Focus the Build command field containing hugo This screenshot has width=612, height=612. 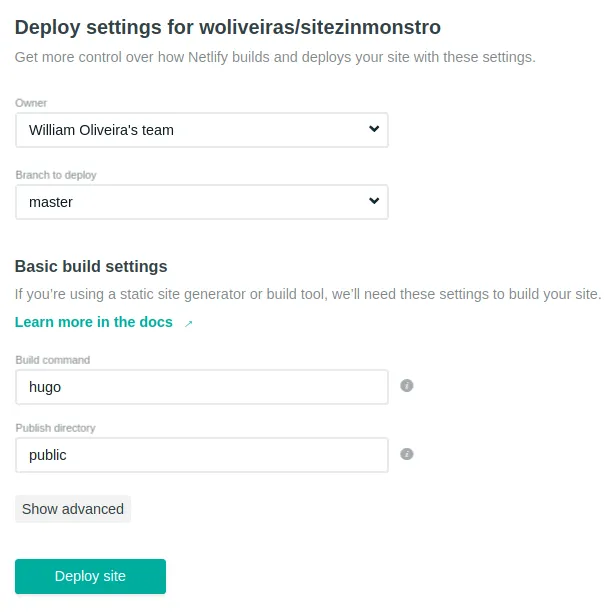[201, 387]
